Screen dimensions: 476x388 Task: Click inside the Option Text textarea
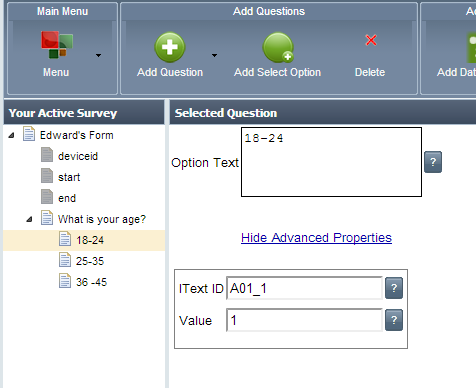331,162
